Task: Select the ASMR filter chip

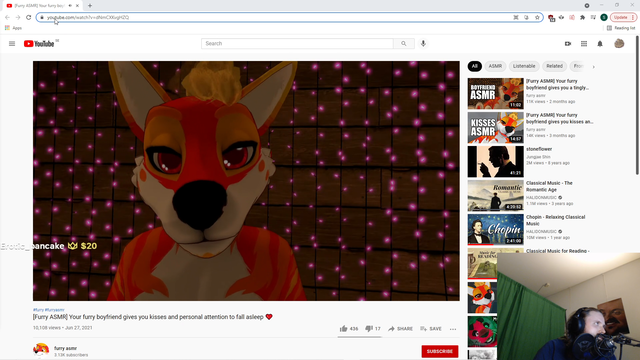Action: pos(495,66)
